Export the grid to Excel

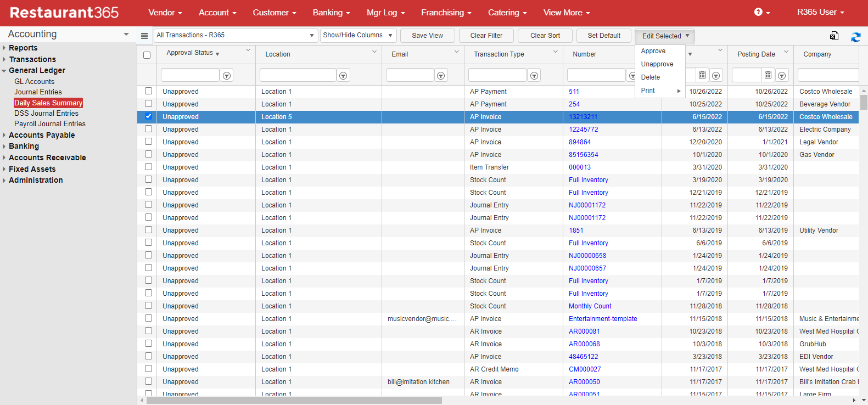coord(834,36)
